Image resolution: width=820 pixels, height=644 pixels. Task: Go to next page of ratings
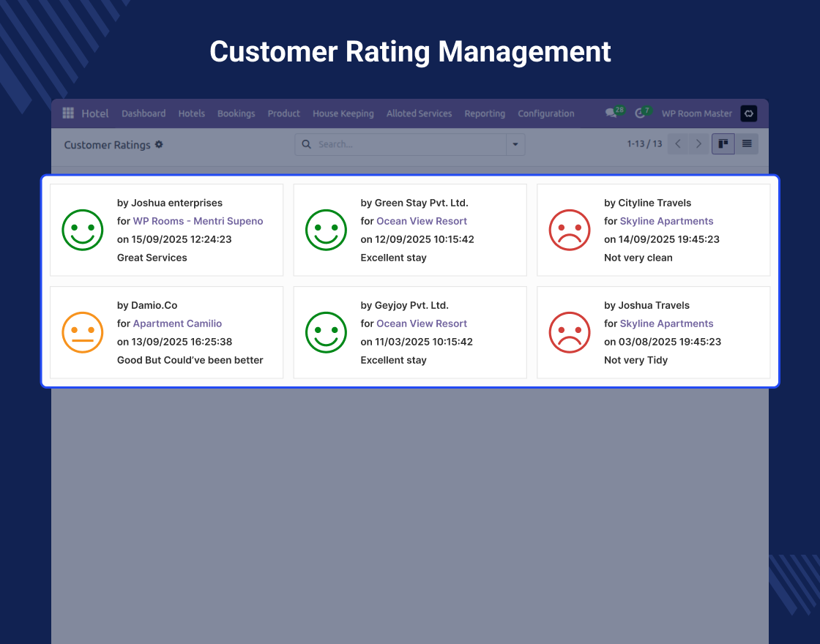699,144
